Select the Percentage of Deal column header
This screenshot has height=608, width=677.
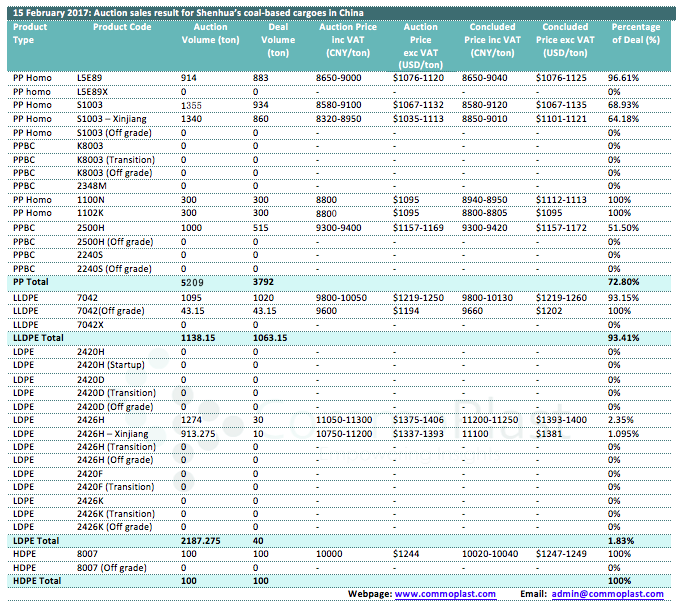tap(635, 33)
